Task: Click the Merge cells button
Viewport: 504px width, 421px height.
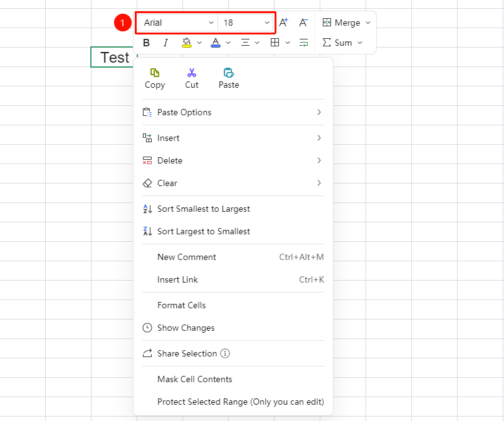Action: [342, 23]
